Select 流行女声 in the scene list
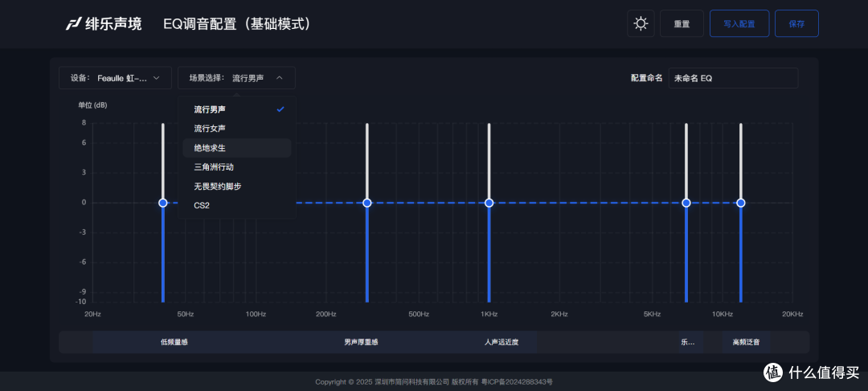The image size is (868, 391). [237, 129]
